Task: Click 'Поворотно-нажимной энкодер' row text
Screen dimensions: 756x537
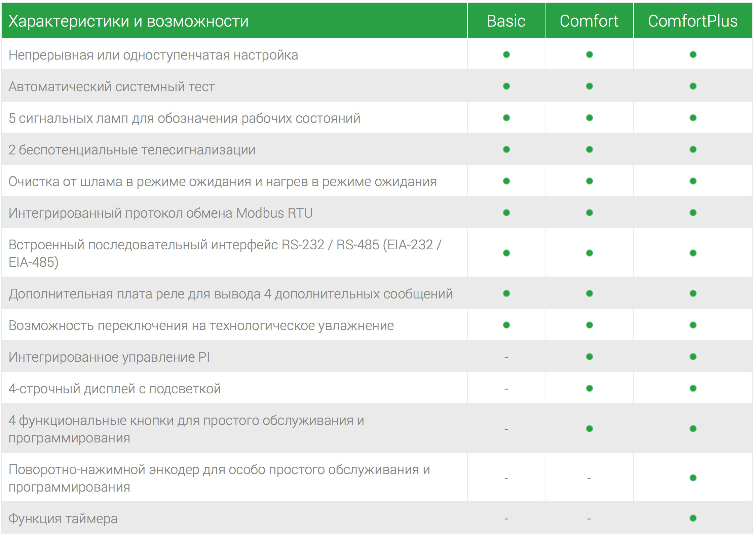Action: (219, 478)
